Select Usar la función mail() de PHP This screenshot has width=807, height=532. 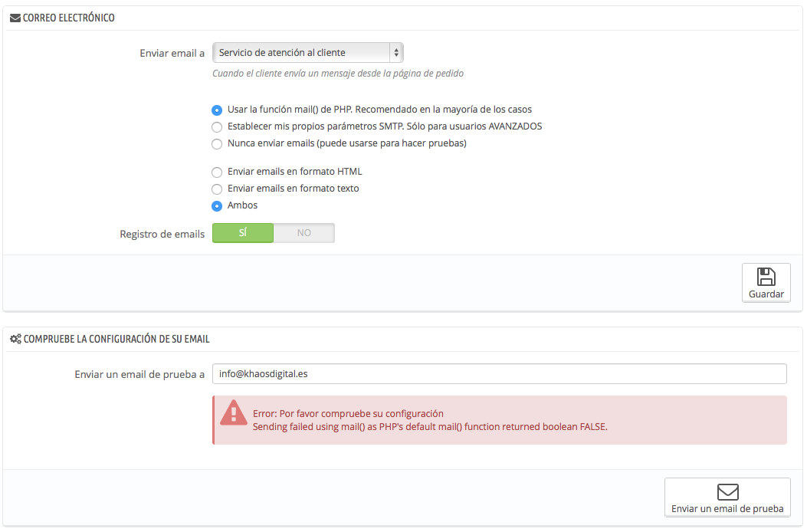point(217,110)
